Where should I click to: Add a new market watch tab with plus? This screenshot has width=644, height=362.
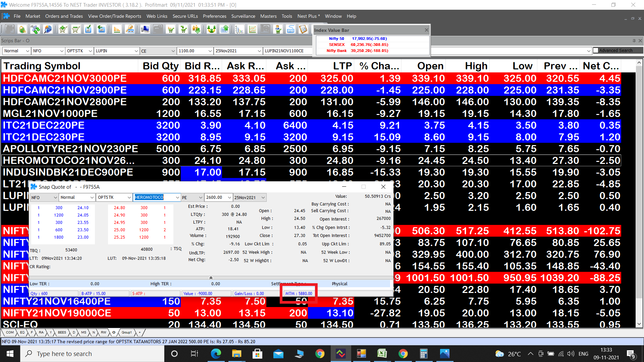click(x=140, y=333)
